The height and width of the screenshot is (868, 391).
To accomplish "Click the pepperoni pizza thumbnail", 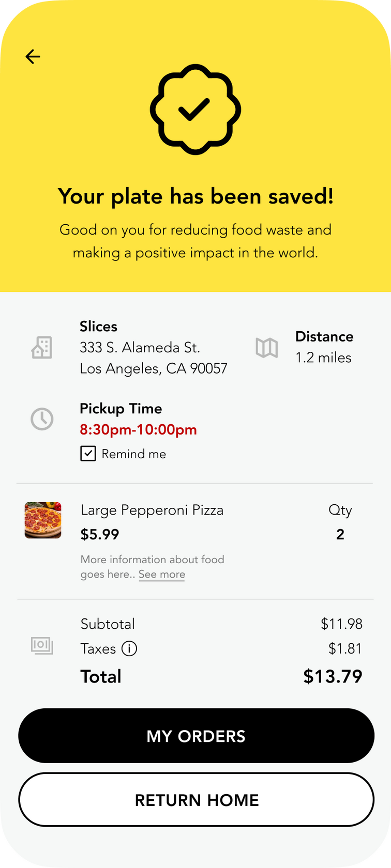I will (43, 520).
